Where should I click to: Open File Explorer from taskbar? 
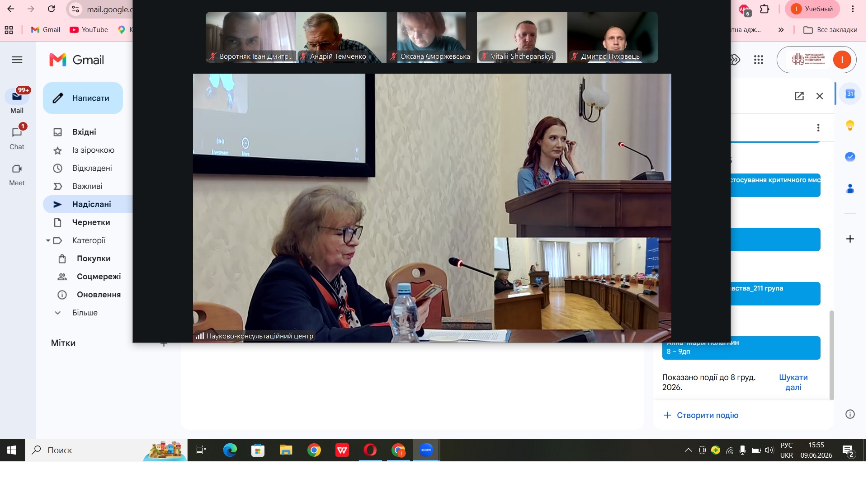pos(286,450)
